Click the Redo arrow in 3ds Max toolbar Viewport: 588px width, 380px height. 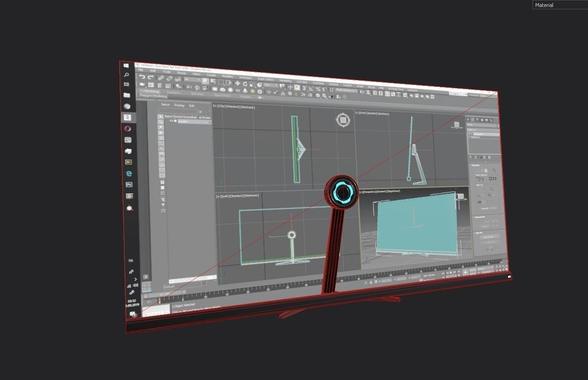coord(151,77)
